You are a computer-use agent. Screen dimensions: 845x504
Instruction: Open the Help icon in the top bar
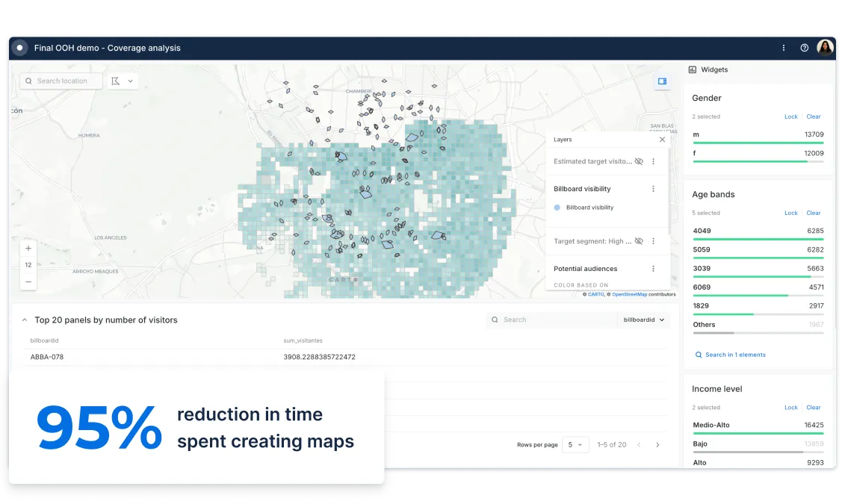coord(804,47)
